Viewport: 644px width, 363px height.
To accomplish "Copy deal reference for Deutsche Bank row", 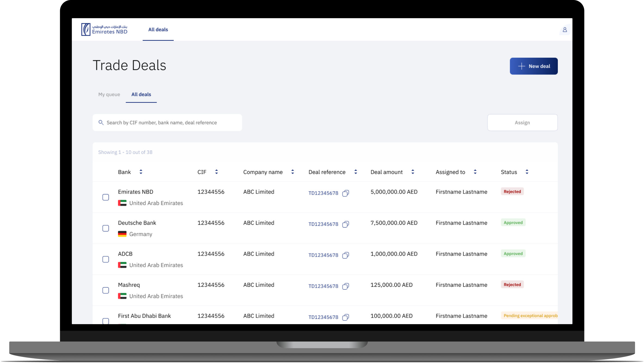I will (346, 224).
